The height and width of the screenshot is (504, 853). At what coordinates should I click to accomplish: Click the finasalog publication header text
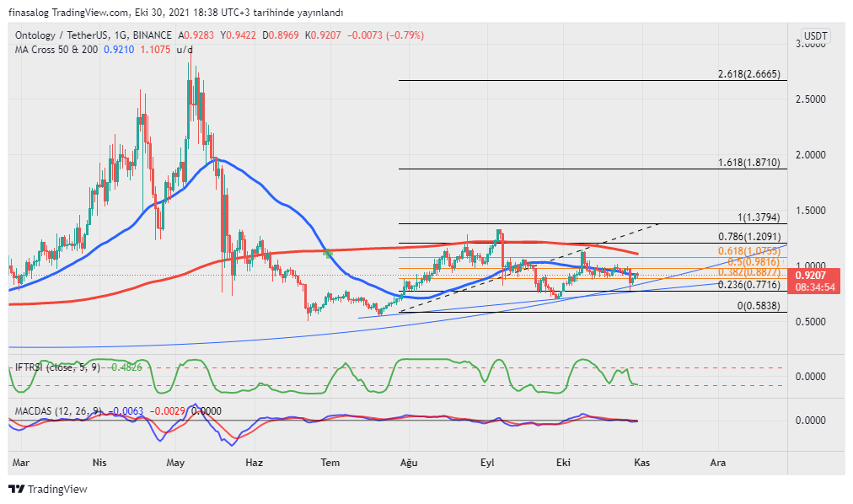pos(175,12)
